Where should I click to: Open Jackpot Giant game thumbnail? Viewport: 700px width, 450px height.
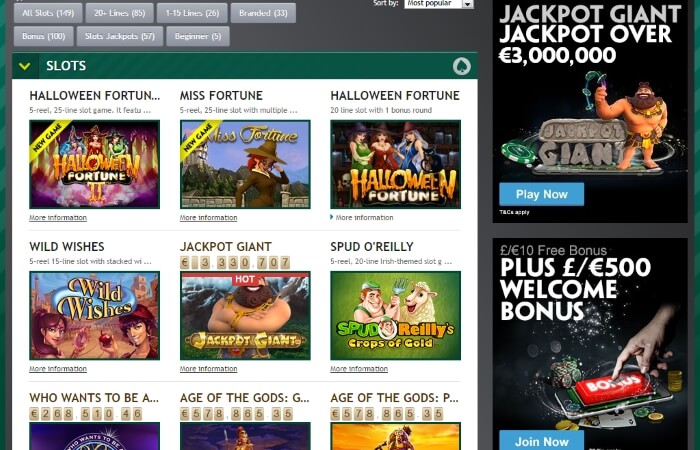coord(245,315)
